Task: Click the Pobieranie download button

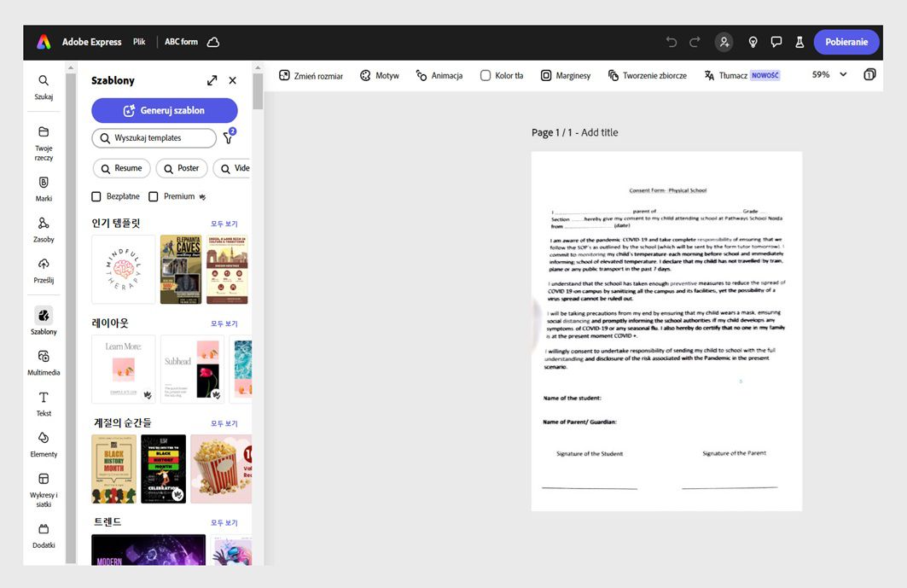Action: [x=846, y=41]
